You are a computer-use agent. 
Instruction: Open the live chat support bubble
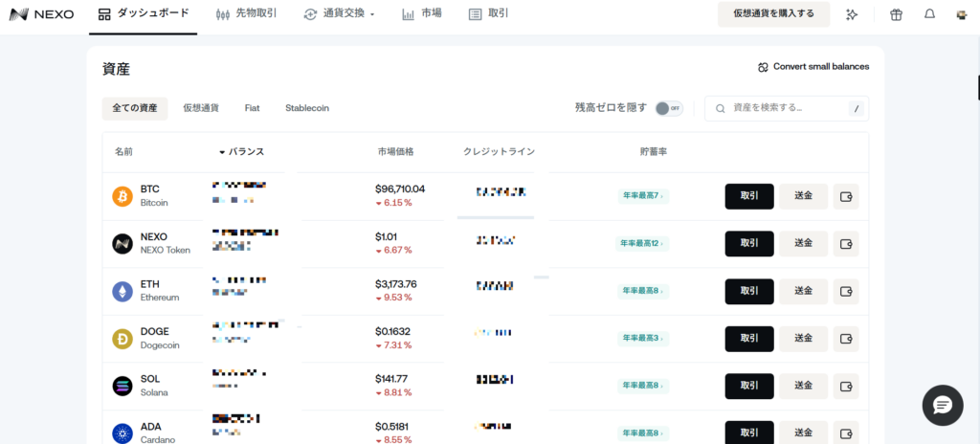click(943, 405)
